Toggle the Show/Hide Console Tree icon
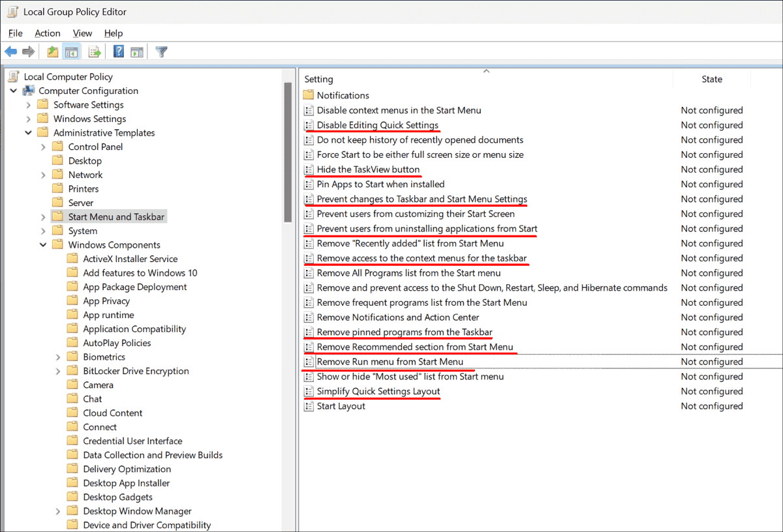Viewport: 783px width, 532px height. (72, 51)
